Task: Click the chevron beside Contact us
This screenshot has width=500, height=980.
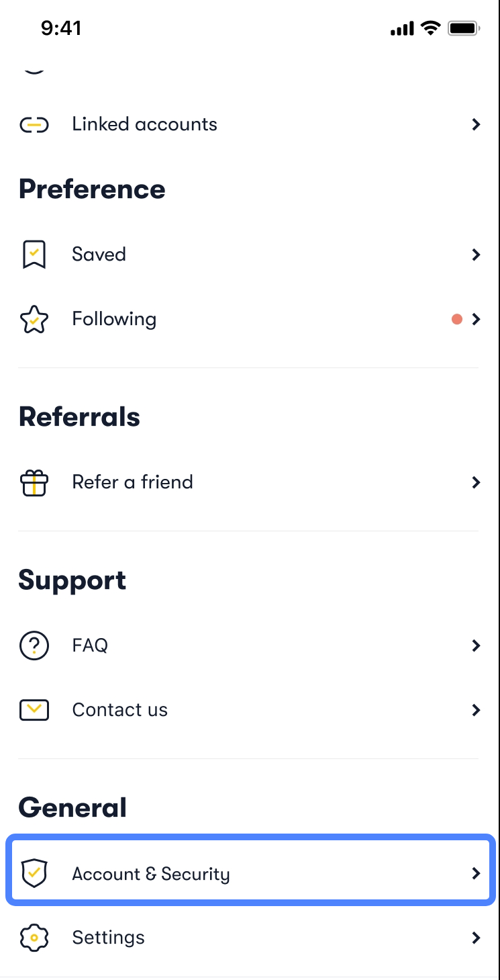Action: pyautogui.click(x=476, y=710)
